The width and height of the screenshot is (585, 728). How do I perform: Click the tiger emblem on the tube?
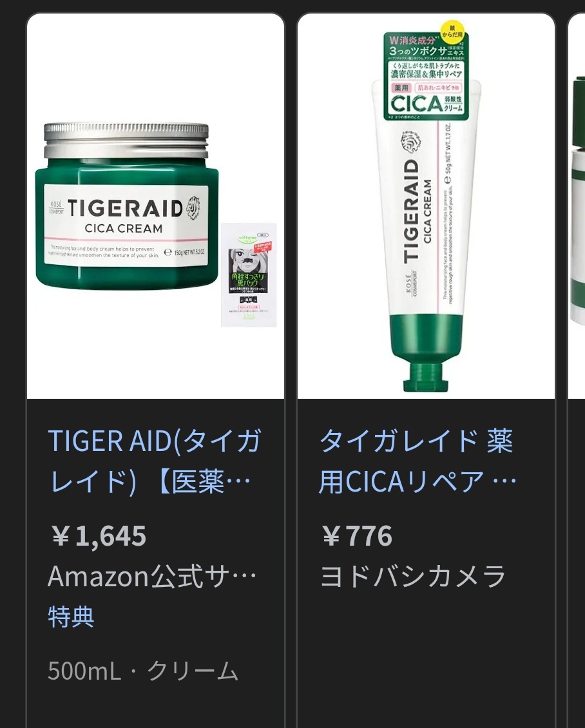pos(410,143)
